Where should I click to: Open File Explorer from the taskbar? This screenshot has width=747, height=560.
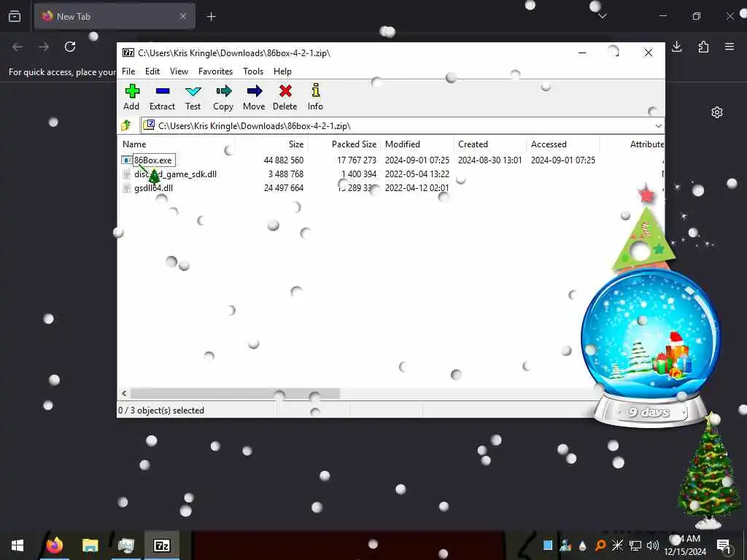pyautogui.click(x=90, y=545)
